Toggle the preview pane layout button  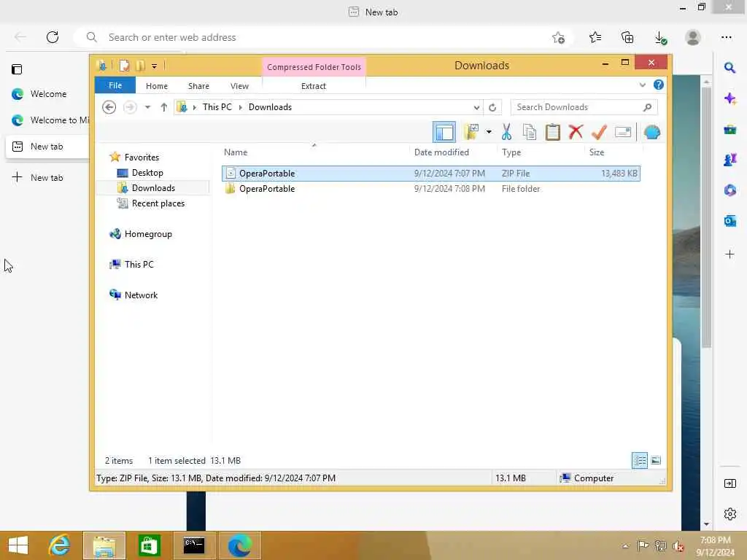[444, 132]
